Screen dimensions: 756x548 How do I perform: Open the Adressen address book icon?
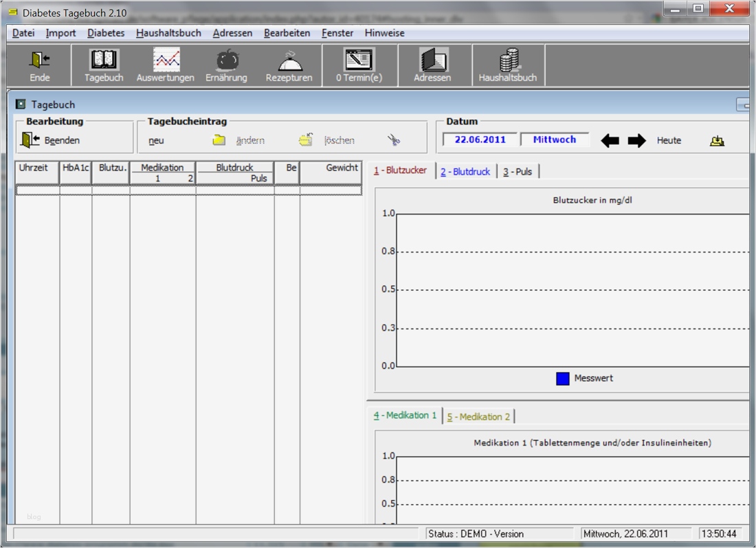(432, 62)
